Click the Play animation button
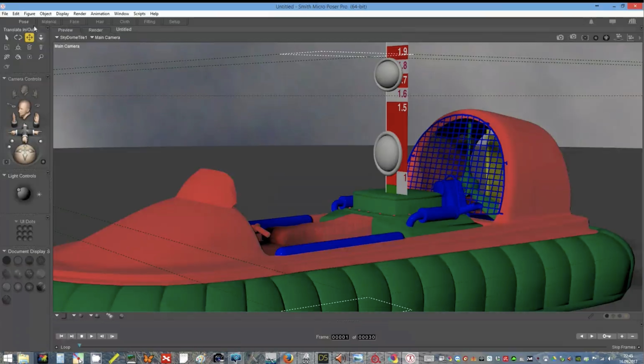Image resolution: width=644 pixels, height=364 pixels. click(91, 336)
